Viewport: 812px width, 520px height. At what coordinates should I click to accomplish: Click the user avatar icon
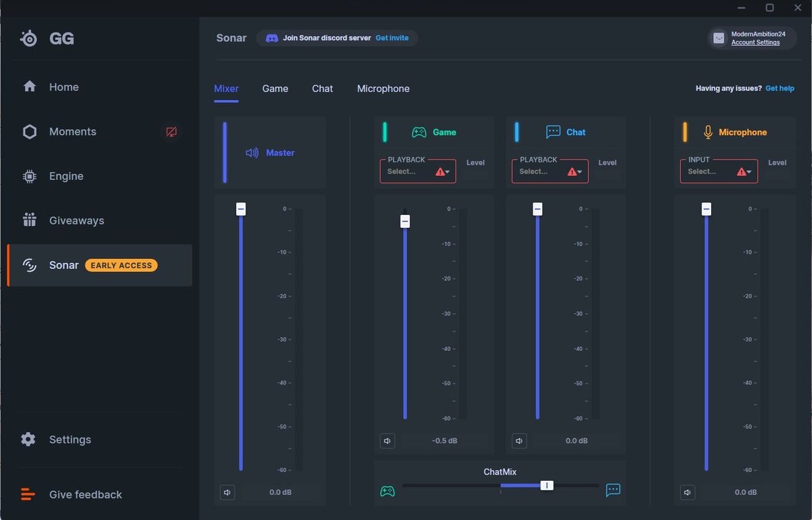click(719, 38)
